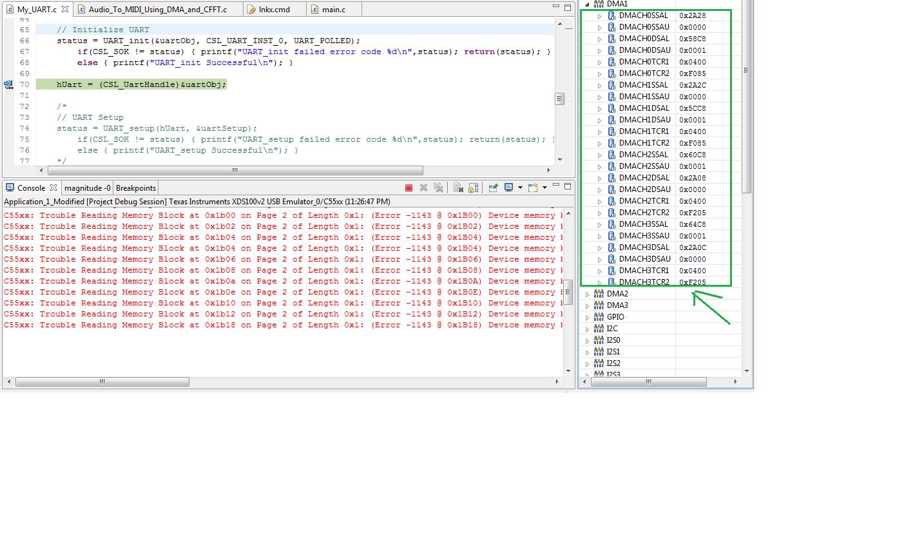Switch to the My_UART.c editor tab

pyautogui.click(x=37, y=10)
